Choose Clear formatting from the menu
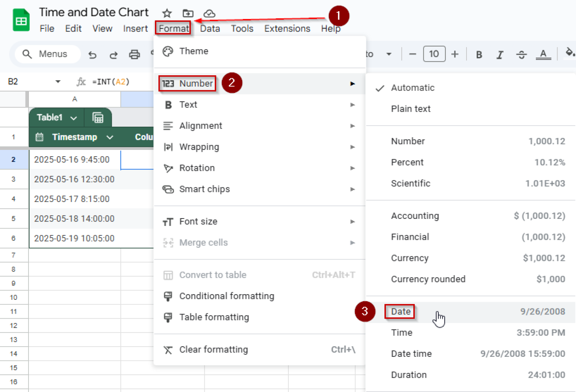This screenshot has width=576, height=392. 213,349
